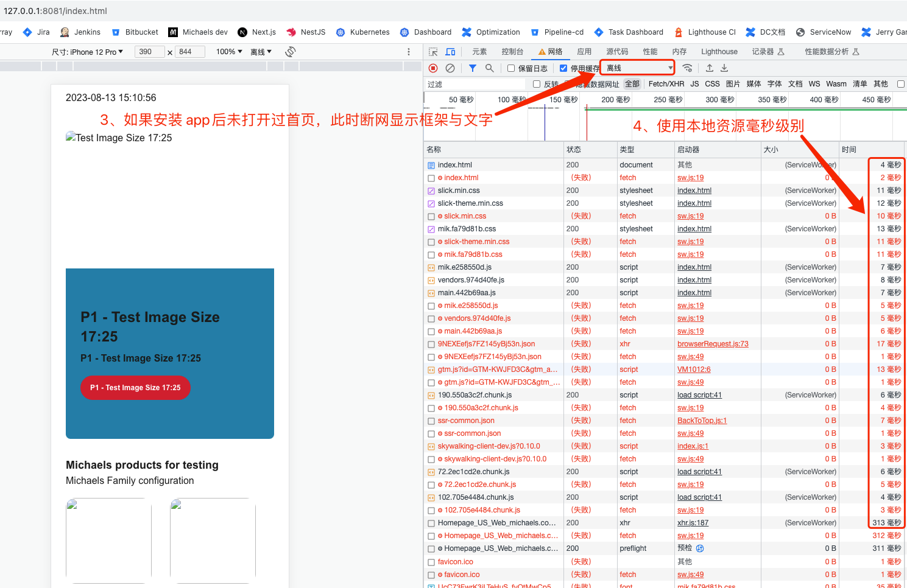The height and width of the screenshot is (588, 907).
Task: Open Task Dashboard bookmark
Action: 629,32
